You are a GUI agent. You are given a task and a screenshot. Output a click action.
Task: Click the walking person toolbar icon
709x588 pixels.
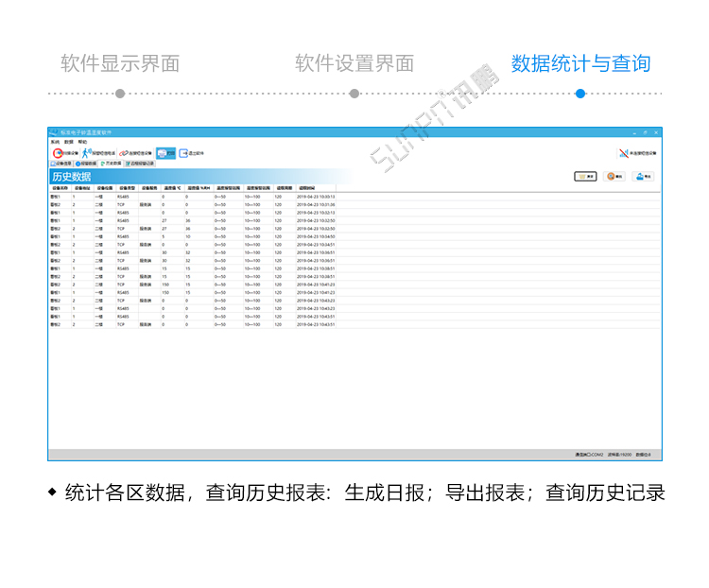pos(85,152)
